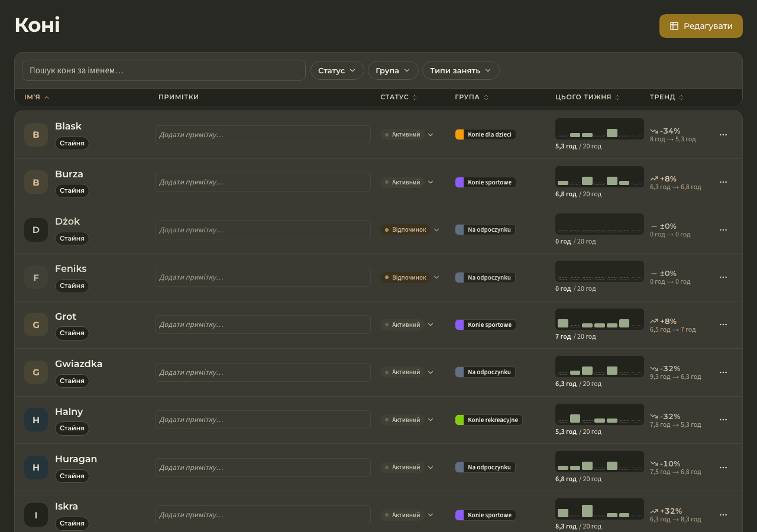The height and width of the screenshot is (532, 757).
Task: Open the more options menu for Blask
Action: tap(723, 135)
